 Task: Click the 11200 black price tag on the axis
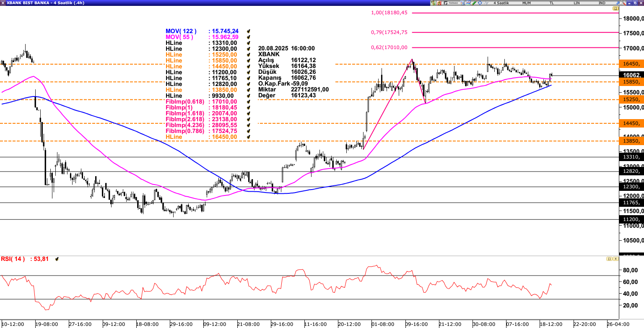tap(631, 219)
